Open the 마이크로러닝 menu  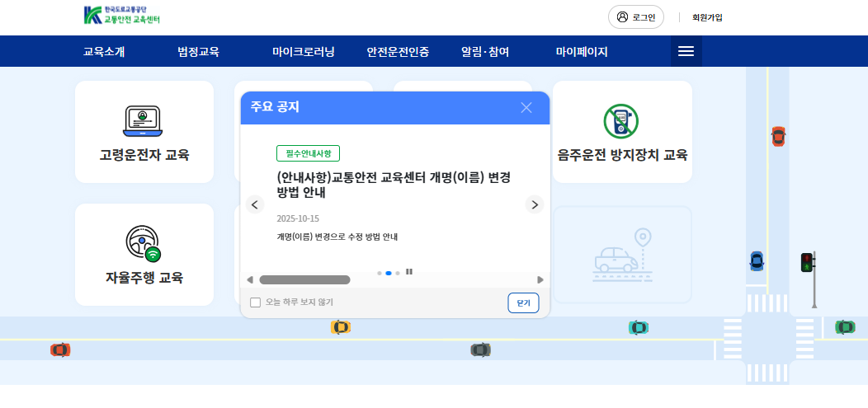tap(304, 52)
